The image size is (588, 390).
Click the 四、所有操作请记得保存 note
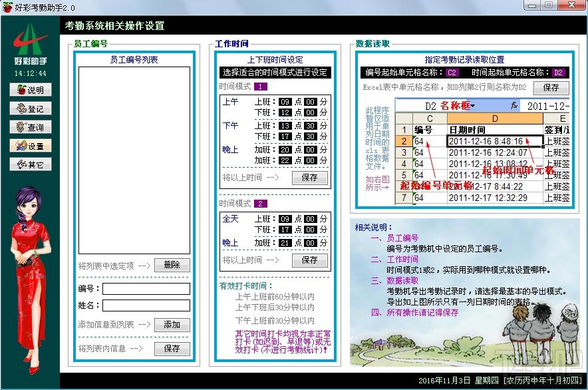tap(414, 313)
